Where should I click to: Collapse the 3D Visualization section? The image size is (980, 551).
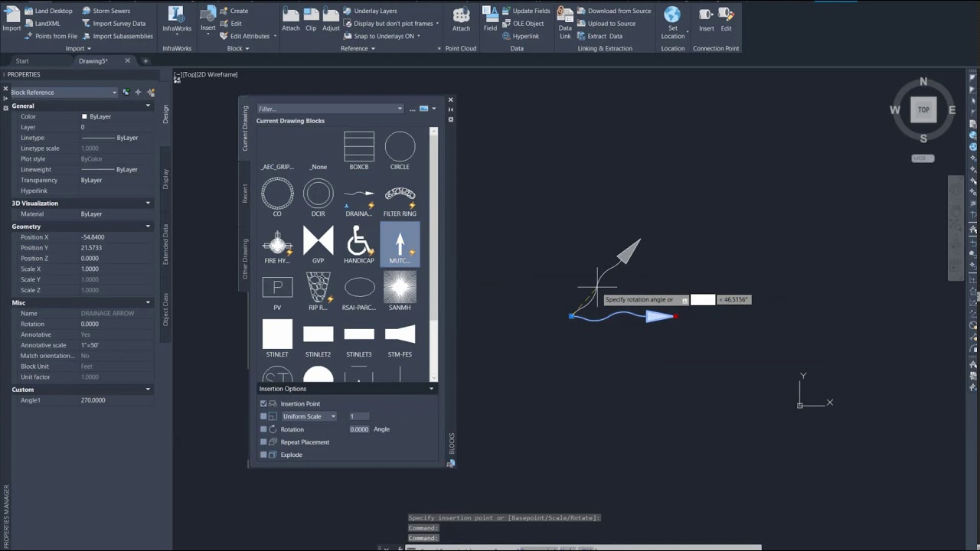(148, 203)
